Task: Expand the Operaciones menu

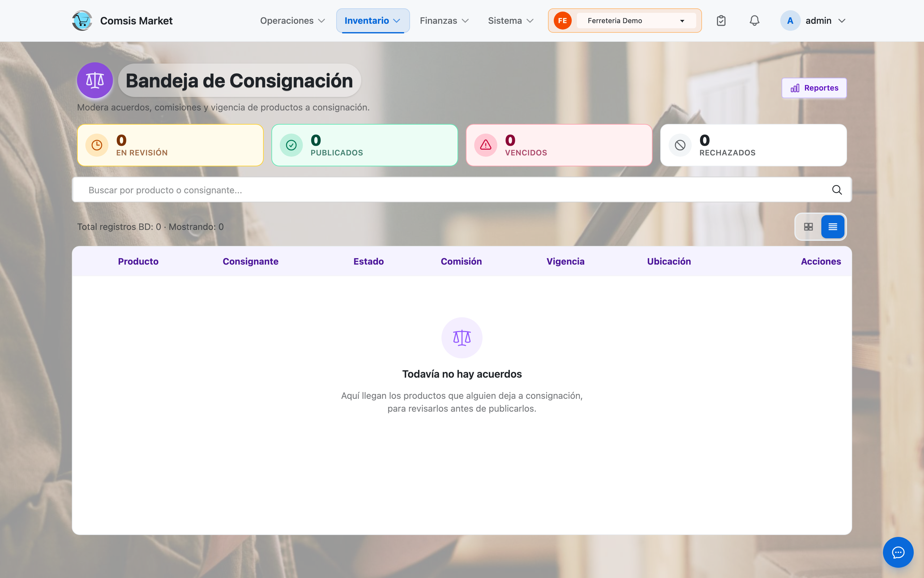Action: point(292,21)
